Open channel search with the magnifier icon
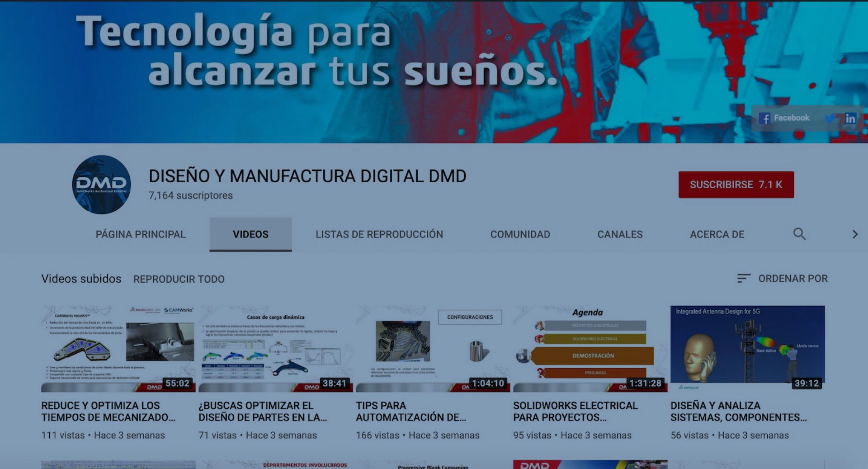This screenshot has width=868, height=469. click(x=799, y=234)
